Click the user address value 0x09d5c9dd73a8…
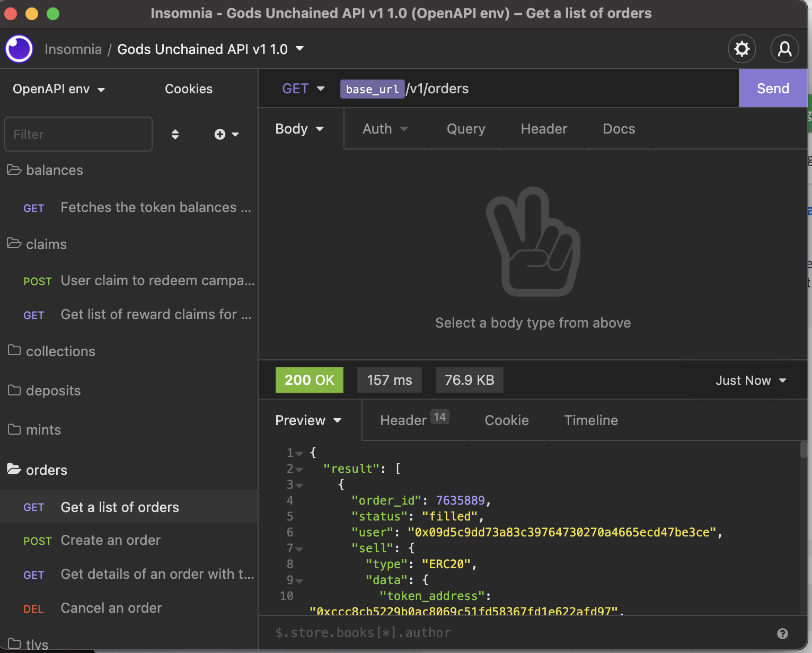Screen dimensions: 812x653 [x=562, y=532]
